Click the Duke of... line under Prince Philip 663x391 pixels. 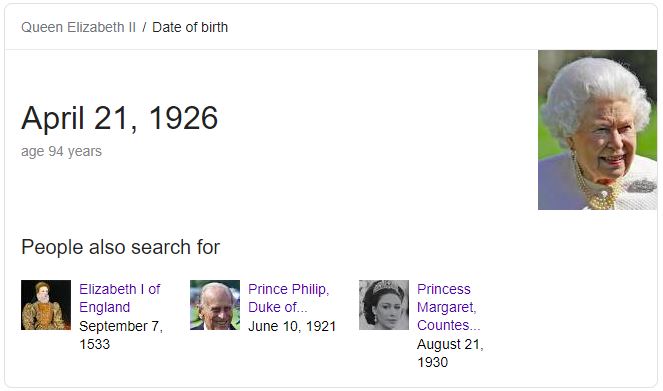click(277, 307)
